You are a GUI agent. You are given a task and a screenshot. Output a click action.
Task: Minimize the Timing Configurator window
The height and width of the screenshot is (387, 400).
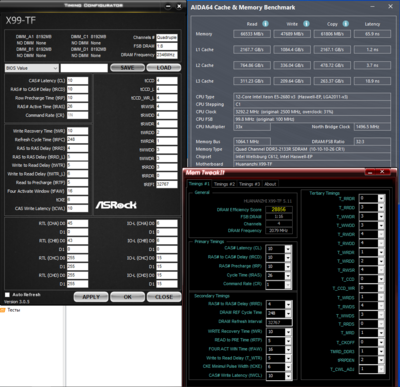pos(168,6)
